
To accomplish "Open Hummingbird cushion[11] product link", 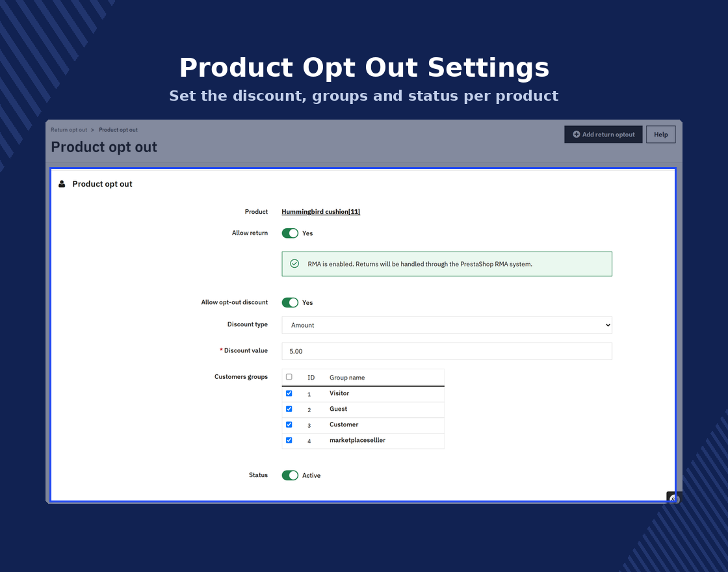I will (x=321, y=212).
